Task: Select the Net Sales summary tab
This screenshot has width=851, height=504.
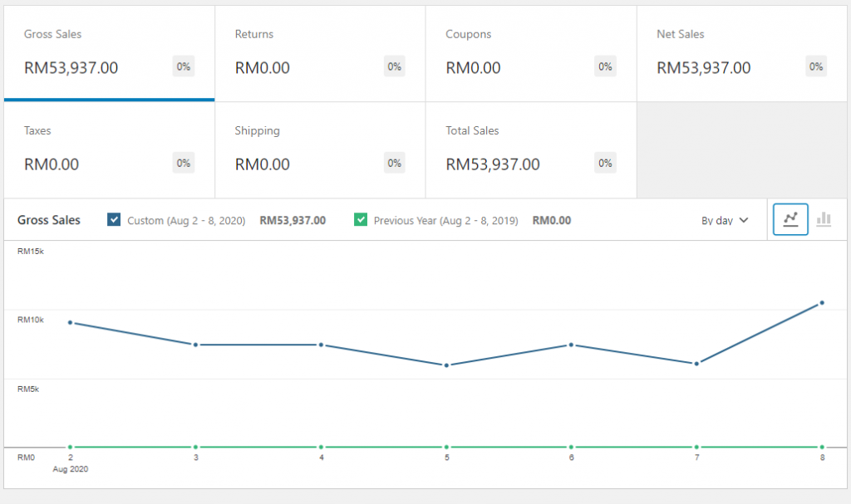Action: pyautogui.click(x=742, y=54)
